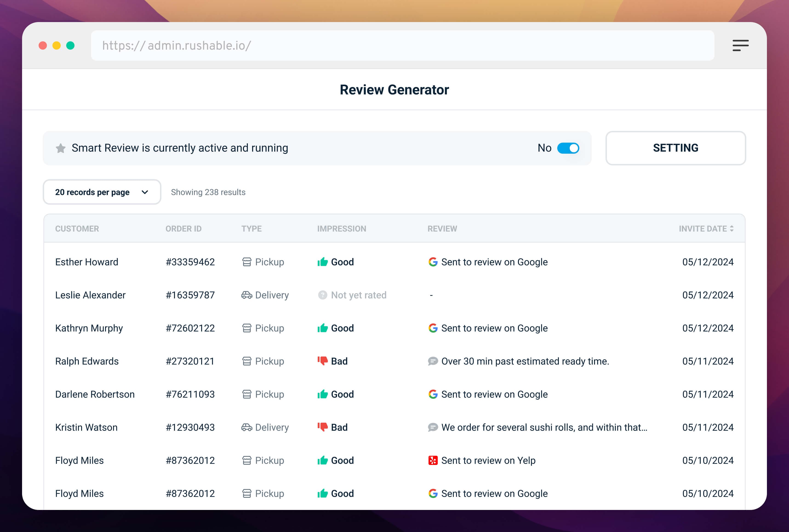Click the Yelp icon in Floyd Miles row
The height and width of the screenshot is (532, 789).
tap(433, 460)
